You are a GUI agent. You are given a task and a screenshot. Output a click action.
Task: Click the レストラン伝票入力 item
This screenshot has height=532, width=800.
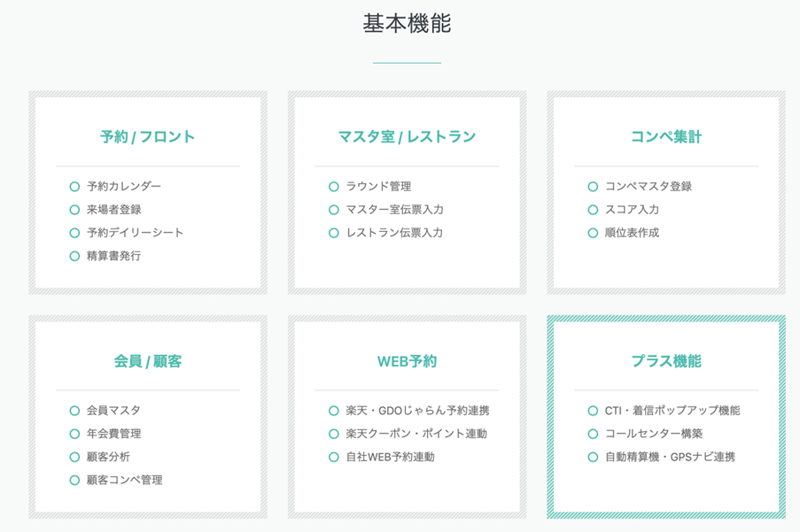pyautogui.click(x=394, y=233)
